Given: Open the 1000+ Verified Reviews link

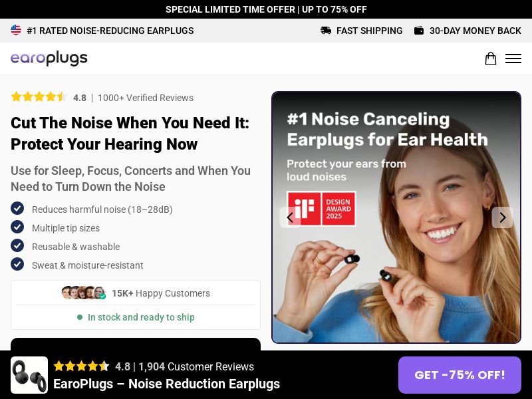Looking at the screenshot, I should point(146,98).
